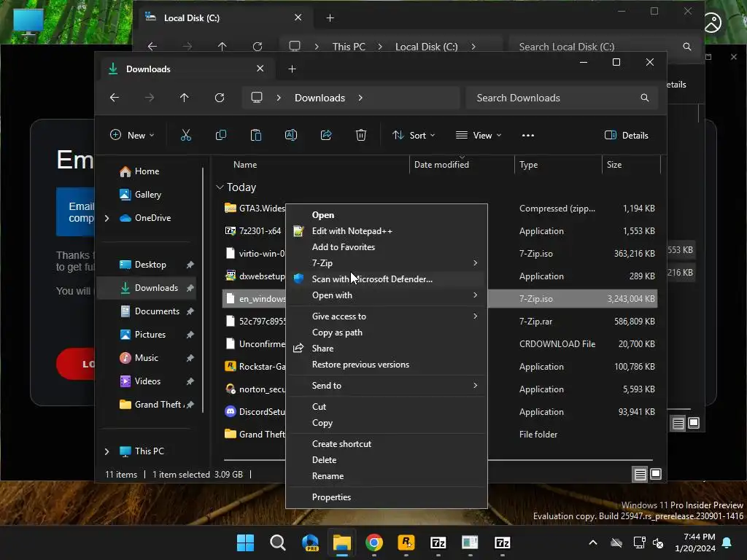Open Microsoft Edge preview from taskbar
This screenshot has height=560, width=747.
tap(310, 542)
